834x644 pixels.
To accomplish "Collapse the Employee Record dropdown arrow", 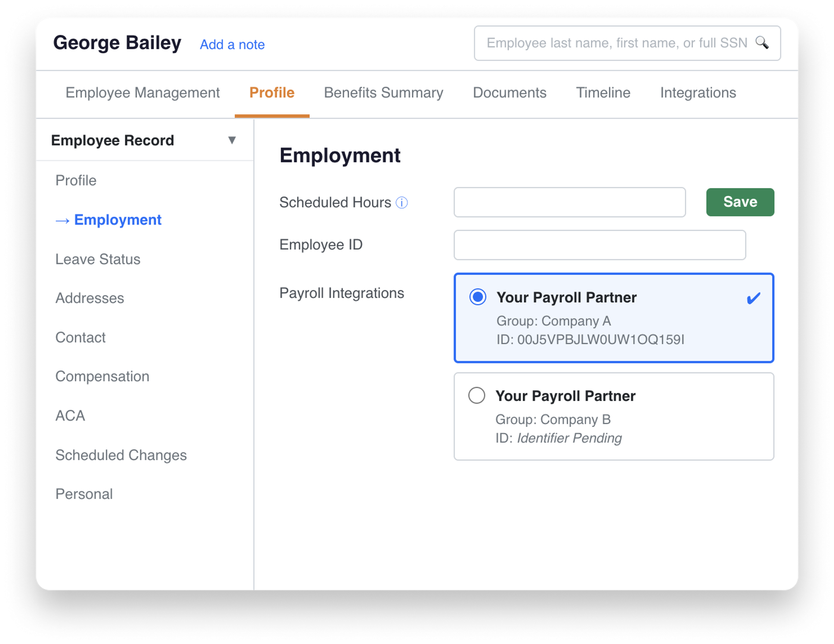I will click(x=232, y=140).
